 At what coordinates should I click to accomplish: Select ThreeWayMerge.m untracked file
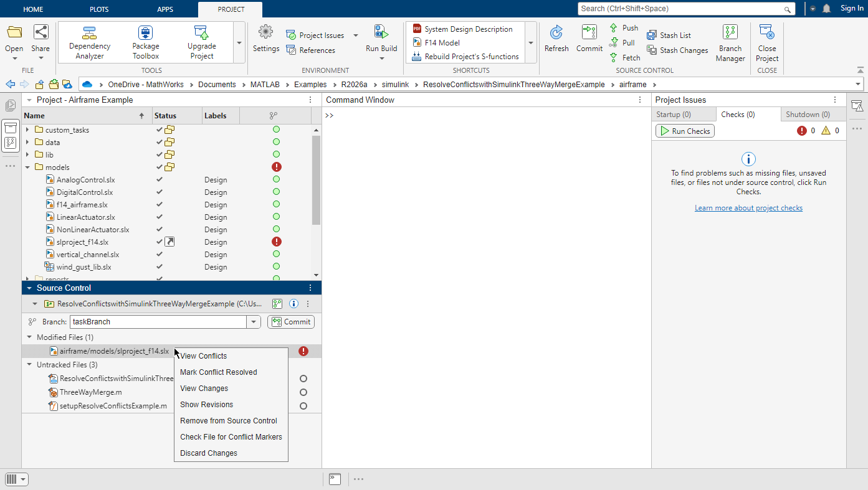[x=90, y=392]
